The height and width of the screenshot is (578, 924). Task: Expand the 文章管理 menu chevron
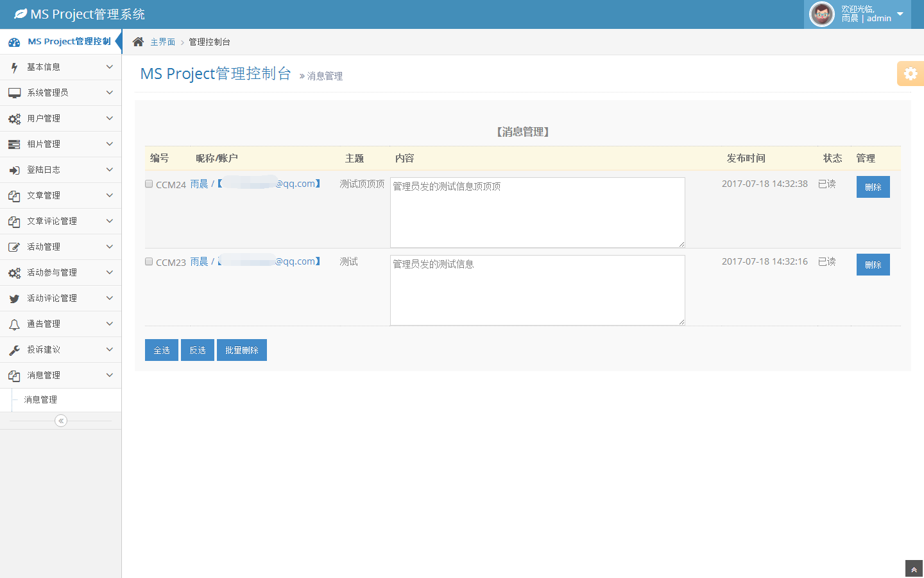click(109, 195)
